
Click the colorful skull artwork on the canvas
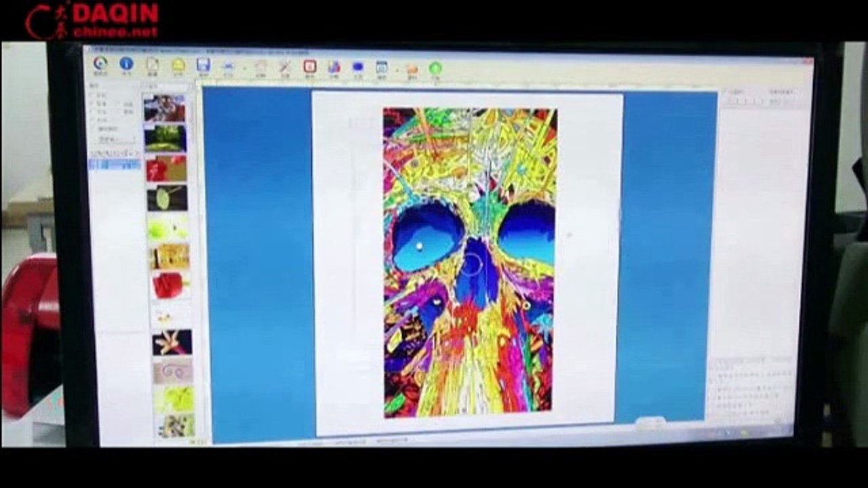tap(469, 262)
